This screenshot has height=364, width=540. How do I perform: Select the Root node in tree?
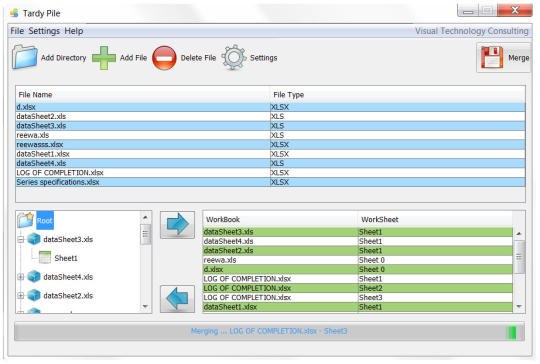(45, 220)
